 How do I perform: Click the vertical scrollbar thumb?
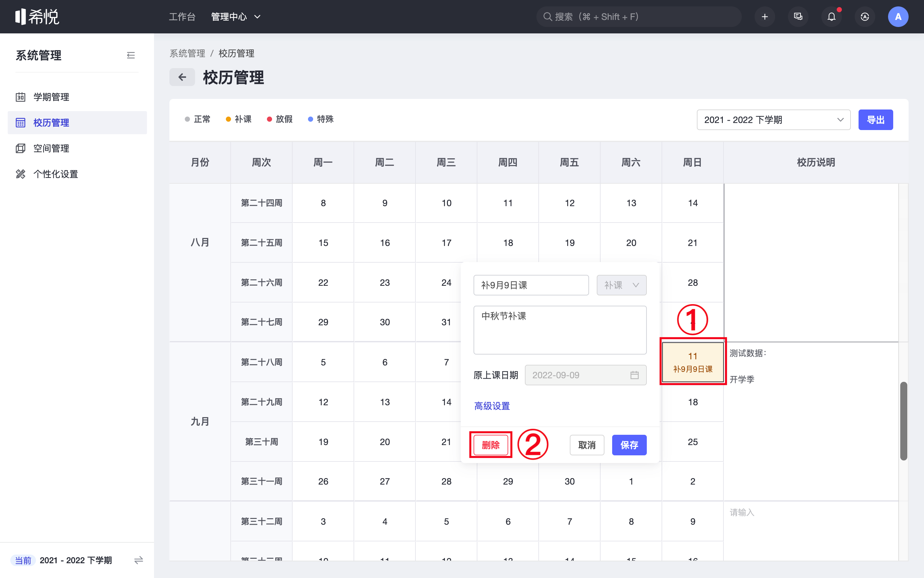pos(903,421)
